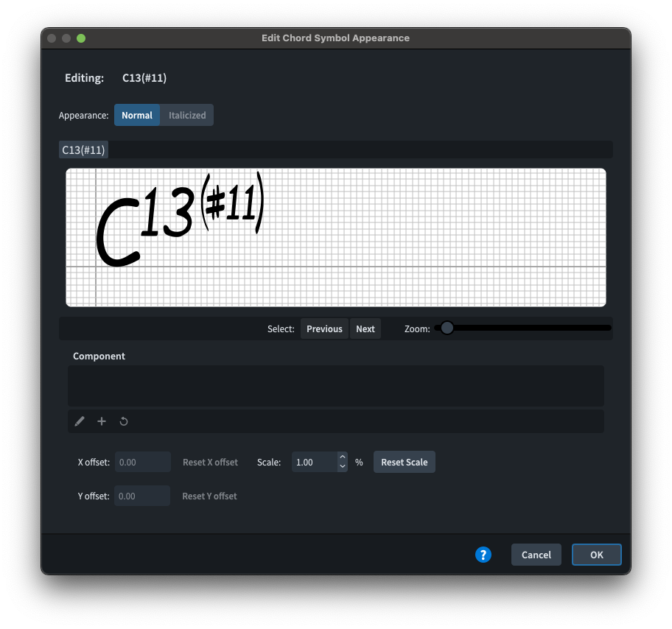Click Reset Y offset

[x=209, y=496]
